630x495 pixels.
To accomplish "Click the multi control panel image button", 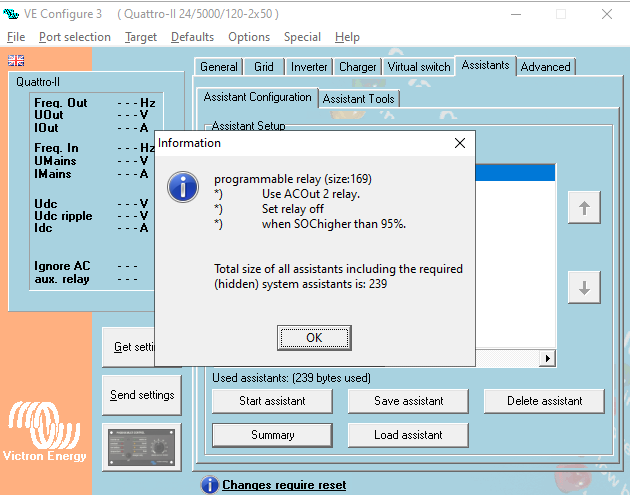I will click(x=142, y=447).
